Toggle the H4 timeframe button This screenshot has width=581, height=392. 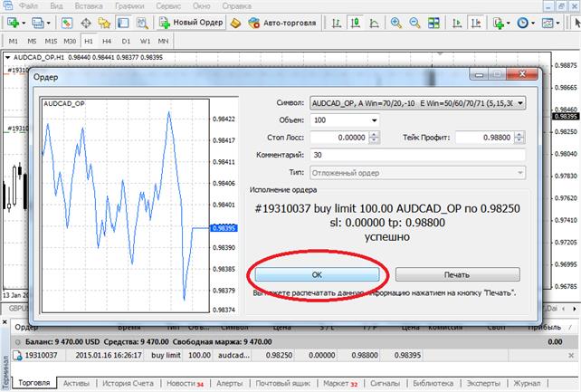(x=107, y=41)
